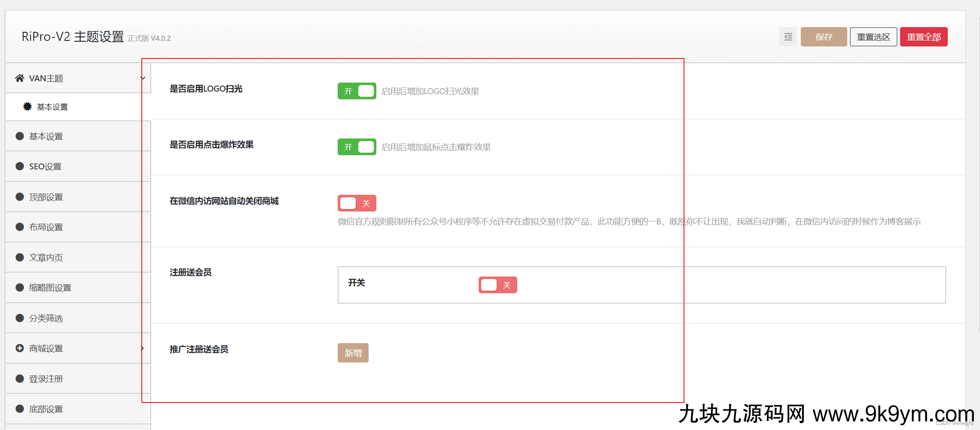
Task: Click the gear icon next to 基本设置 submenu
Action: [27, 107]
